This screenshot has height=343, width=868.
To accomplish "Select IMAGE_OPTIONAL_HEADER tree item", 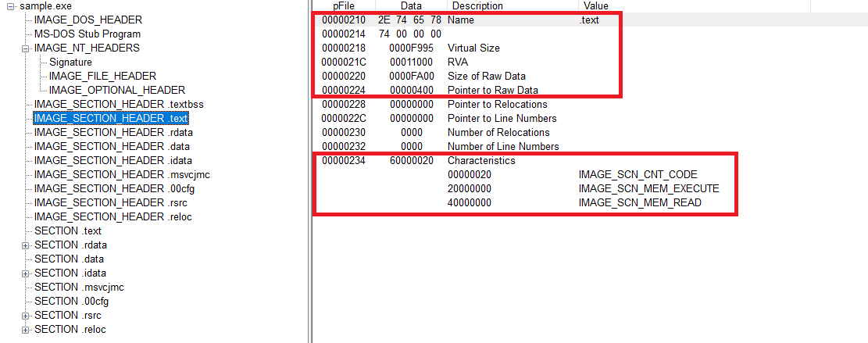I will coord(116,90).
